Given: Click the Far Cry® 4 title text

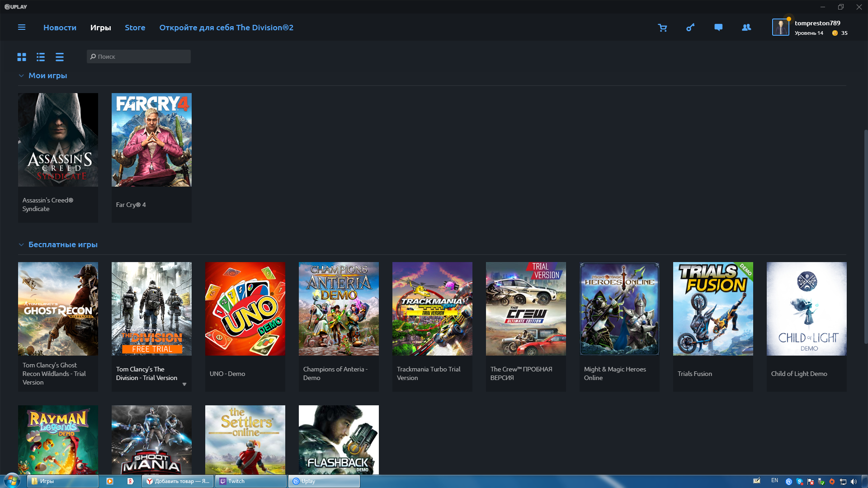Looking at the screenshot, I should pyautogui.click(x=131, y=205).
